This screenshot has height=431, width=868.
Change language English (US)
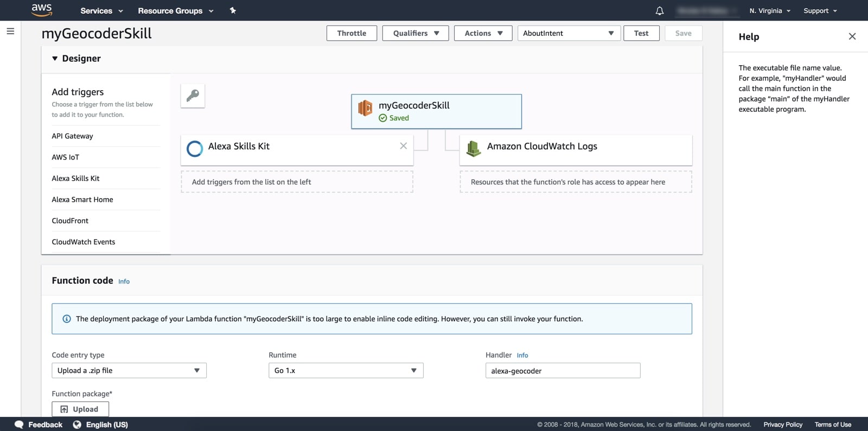(x=107, y=424)
